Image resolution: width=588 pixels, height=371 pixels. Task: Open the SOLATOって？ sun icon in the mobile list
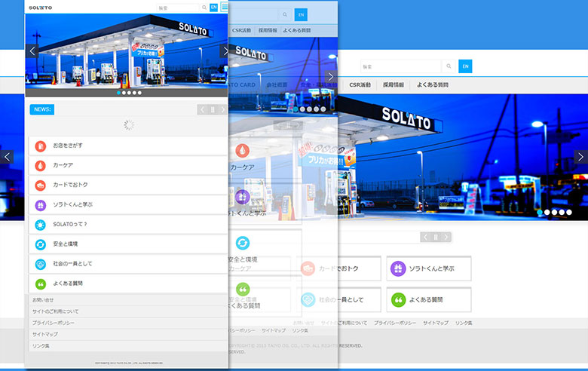pos(41,225)
